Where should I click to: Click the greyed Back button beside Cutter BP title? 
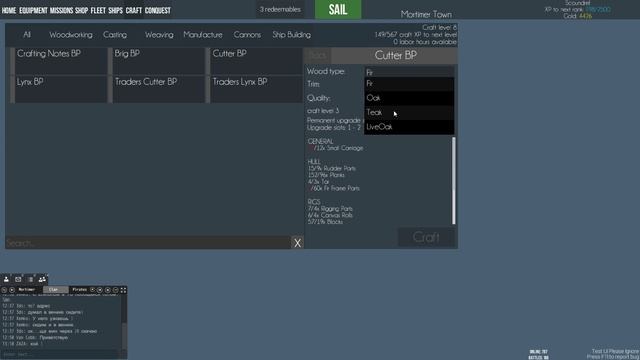click(318, 55)
